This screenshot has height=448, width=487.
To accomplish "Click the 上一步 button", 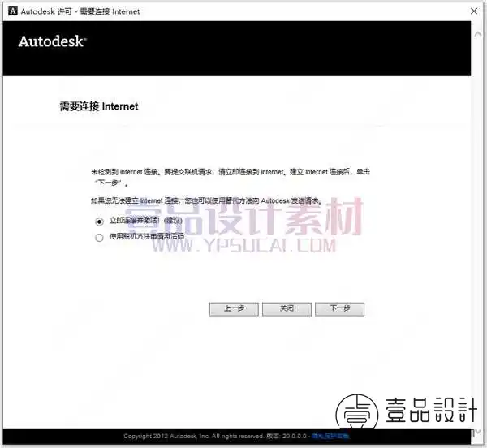I will coord(234,309).
